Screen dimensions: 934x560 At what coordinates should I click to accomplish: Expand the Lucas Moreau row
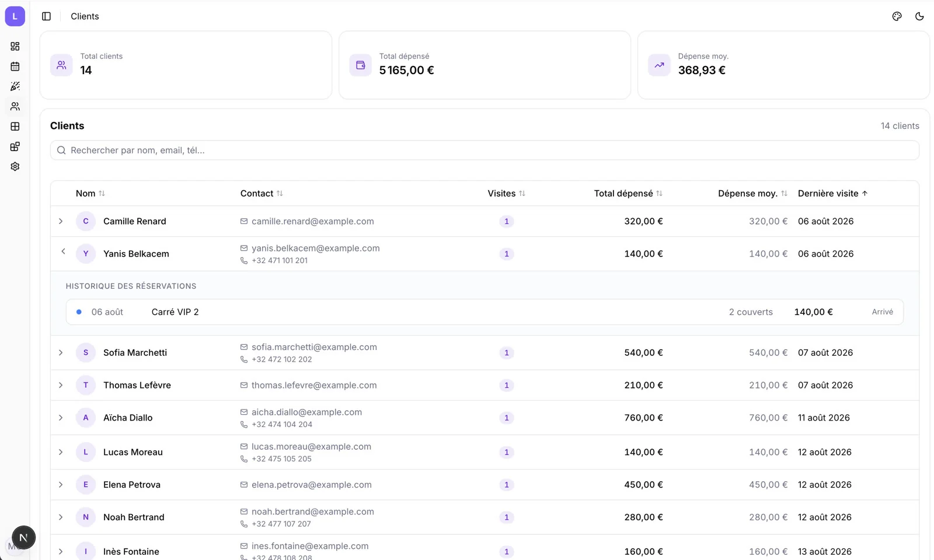tap(61, 452)
